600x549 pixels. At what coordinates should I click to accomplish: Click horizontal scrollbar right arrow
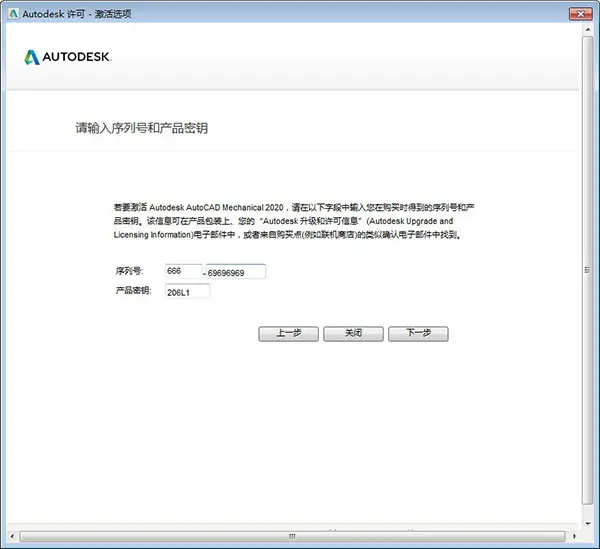574,536
